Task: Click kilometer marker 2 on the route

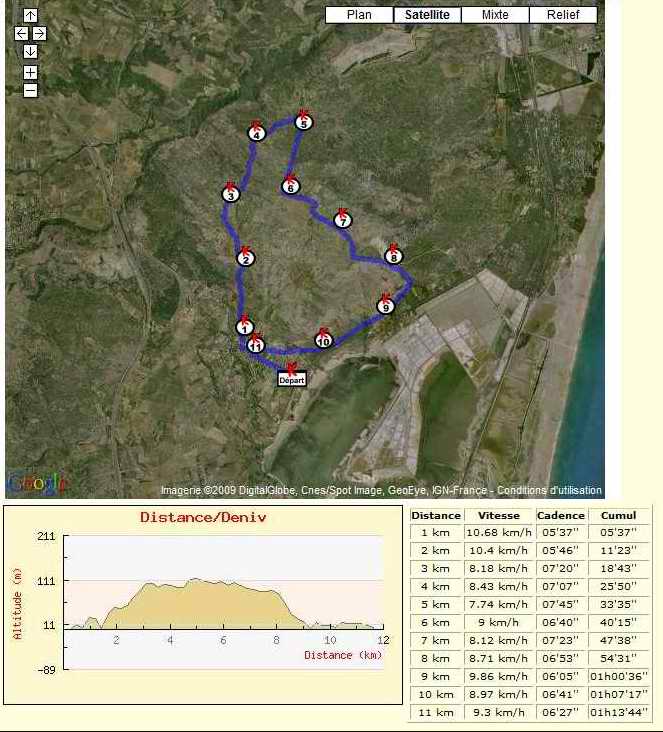Action: 246,258
